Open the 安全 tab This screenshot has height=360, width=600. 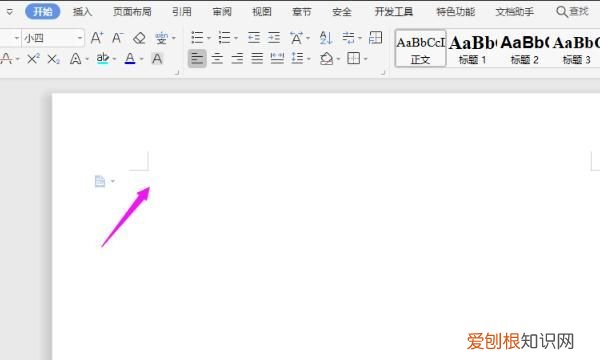[342, 11]
